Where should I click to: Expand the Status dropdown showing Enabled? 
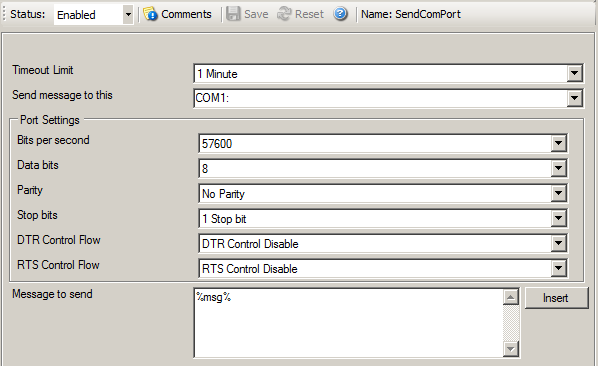point(128,15)
